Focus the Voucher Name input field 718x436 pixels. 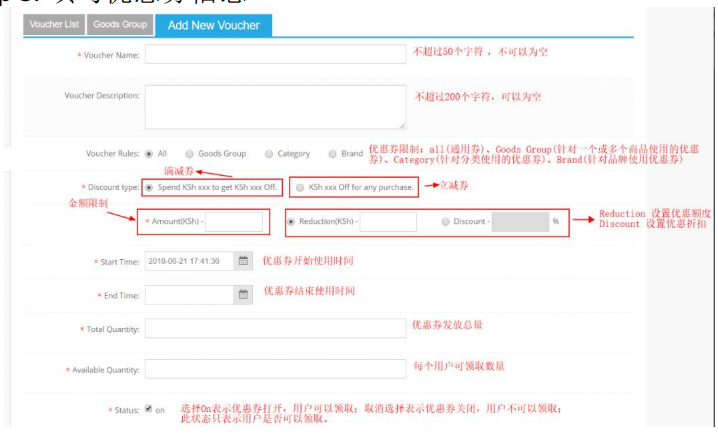coord(275,54)
